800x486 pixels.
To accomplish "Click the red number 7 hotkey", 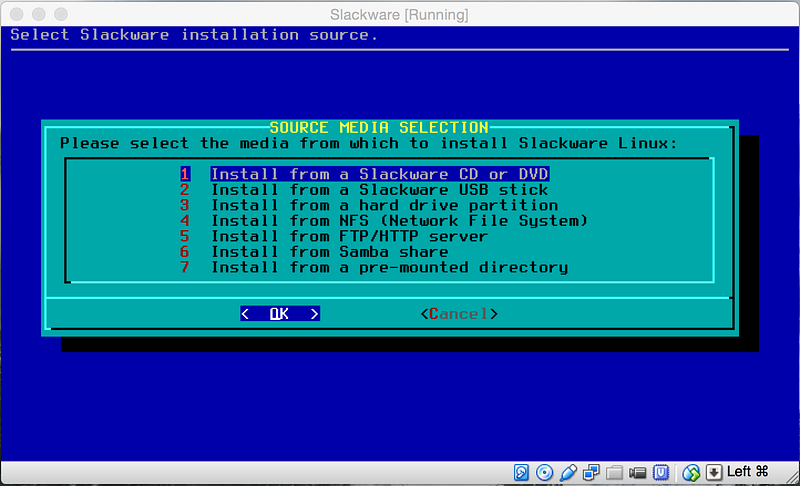I will coord(185,267).
